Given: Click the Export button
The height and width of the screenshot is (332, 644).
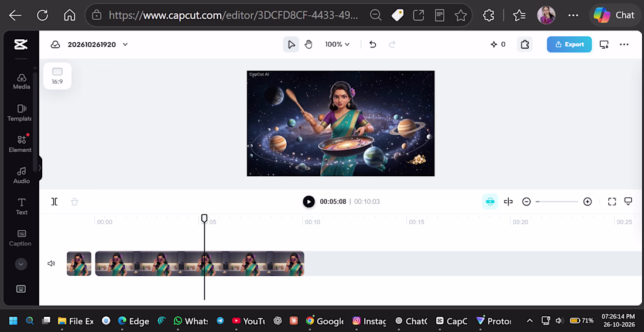Looking at the screenshot, I should click(569, 45).
